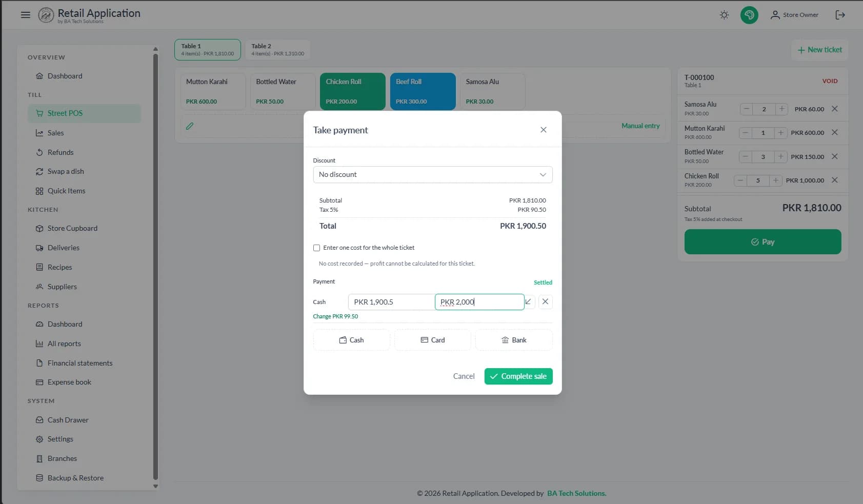Screen dimensions: 863x504
Task: Open the BA Tech Solutions footer link
Action: point(576,493)
